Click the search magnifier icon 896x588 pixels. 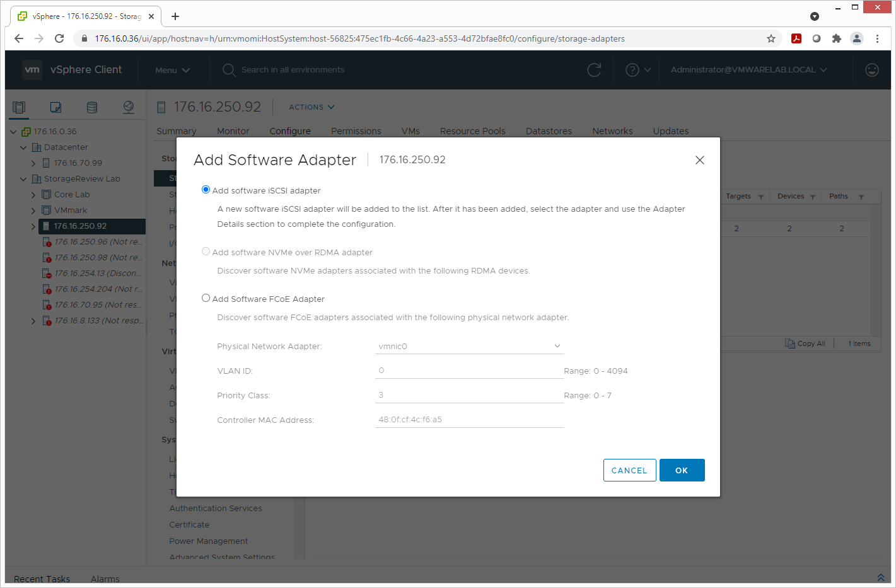(229, 70)
